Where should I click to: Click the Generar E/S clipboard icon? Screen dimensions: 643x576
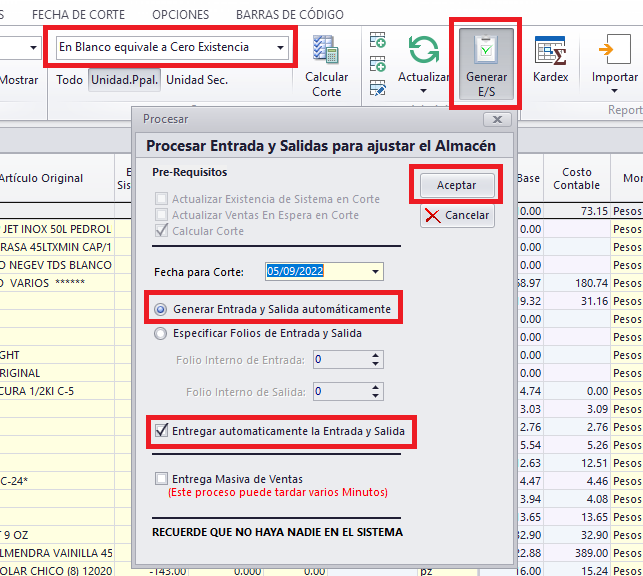tap(486, 50)
